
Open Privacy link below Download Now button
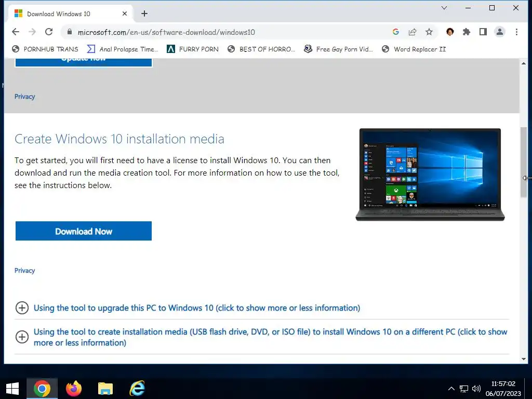[25, 270]
